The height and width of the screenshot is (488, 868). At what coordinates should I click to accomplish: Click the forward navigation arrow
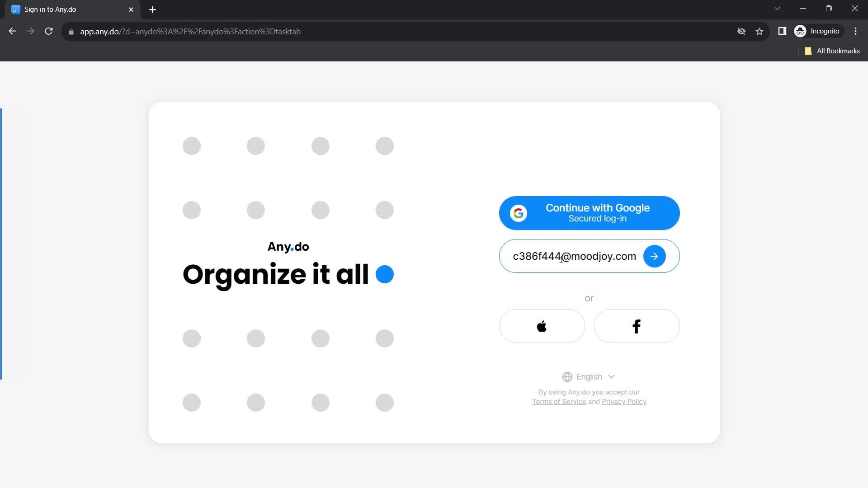[x=31, y=31]
